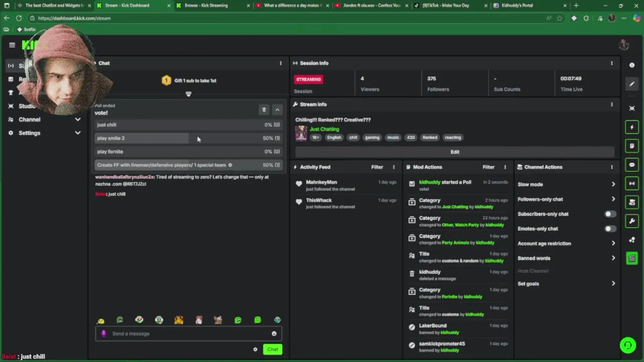Click the purple microphone icon in message box
This screenshot has height=362, width=644.
coord(104,334)
